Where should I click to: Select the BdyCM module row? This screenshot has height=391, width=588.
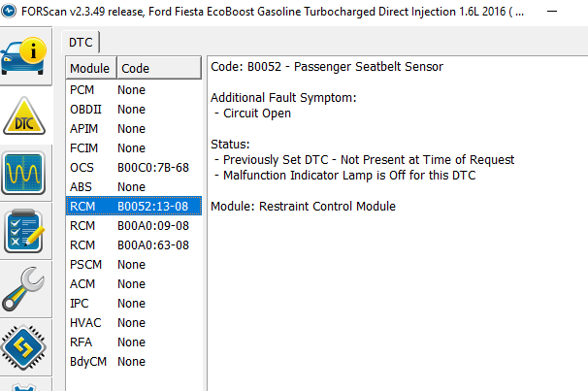133,361
